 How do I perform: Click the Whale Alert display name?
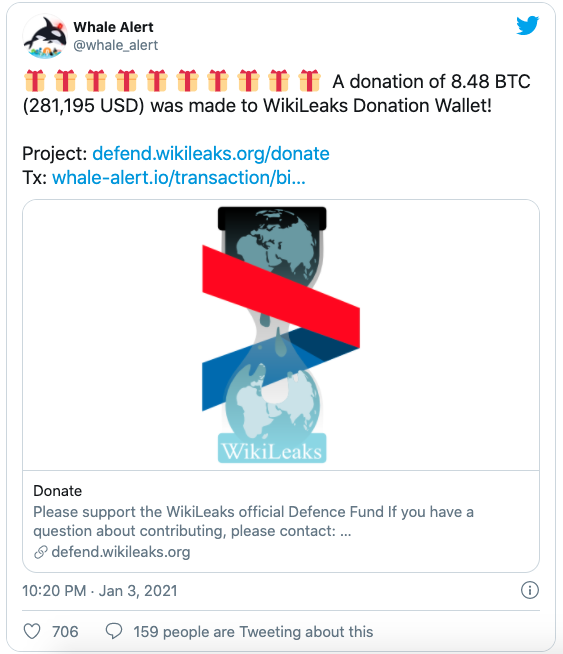tap(113, 27)
